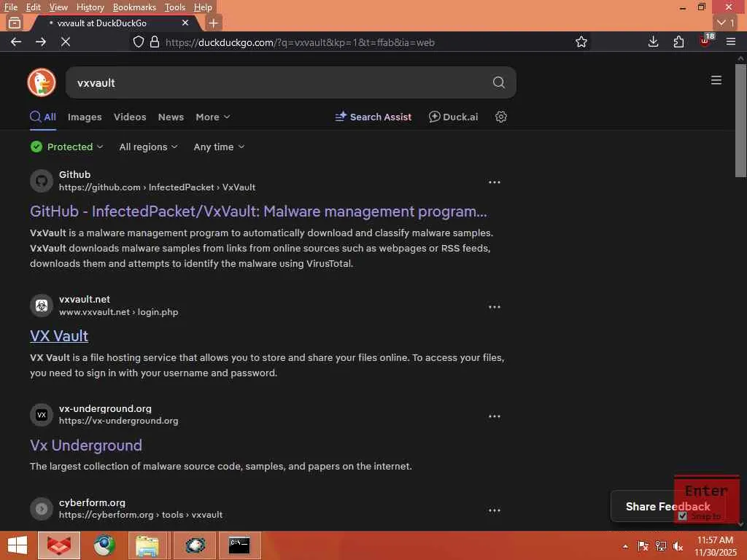
Task: Open a new browser tab
Action: pos(214,23)
